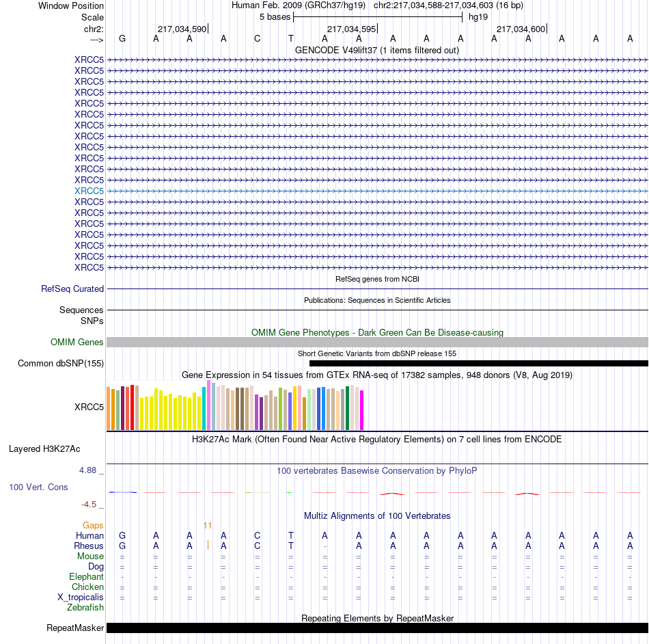Image resolution: width=649 pixels, height=644 pixels.
Task: Click the first orange bar in GTEx chart
Action: pos(109,409)
